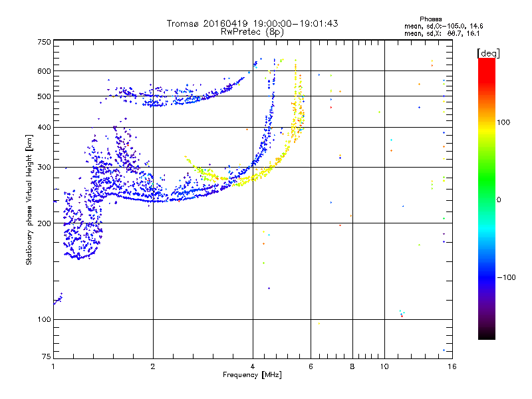
Task: Click the colorbar tick label "0"
Action: click(499, 200)
